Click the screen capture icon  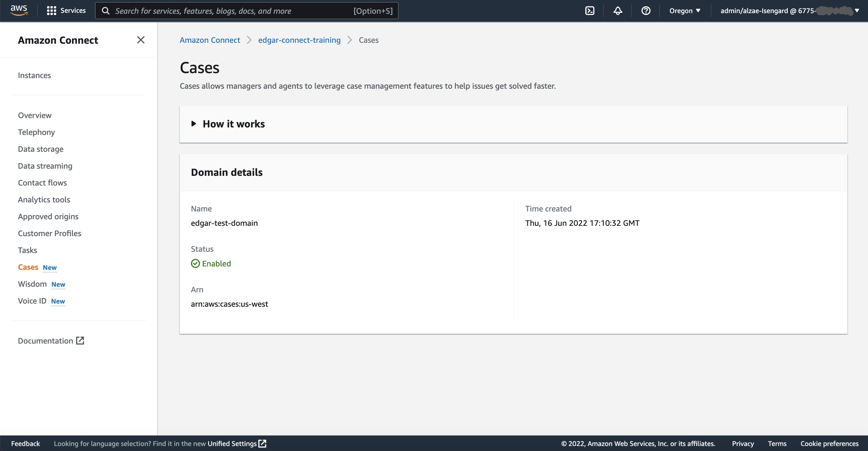click(590, 11)
